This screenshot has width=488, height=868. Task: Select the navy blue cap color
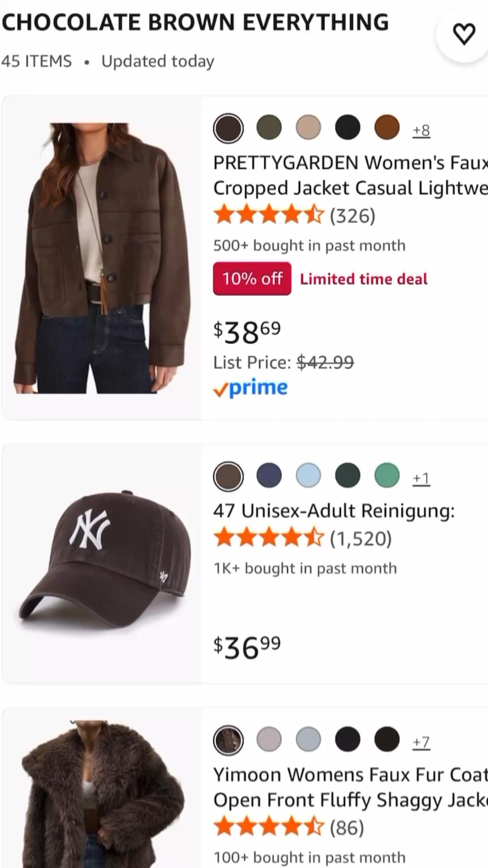[x=269, y=476]
